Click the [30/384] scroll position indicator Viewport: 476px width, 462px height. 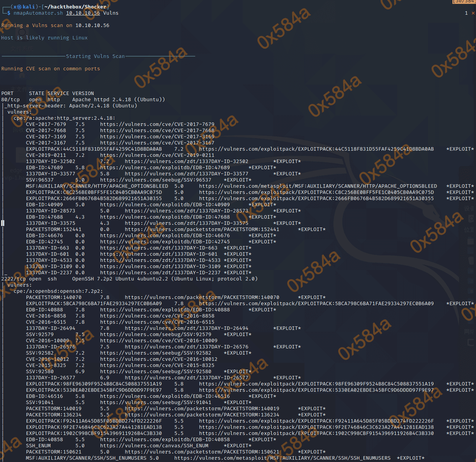(x=464, y=2)
